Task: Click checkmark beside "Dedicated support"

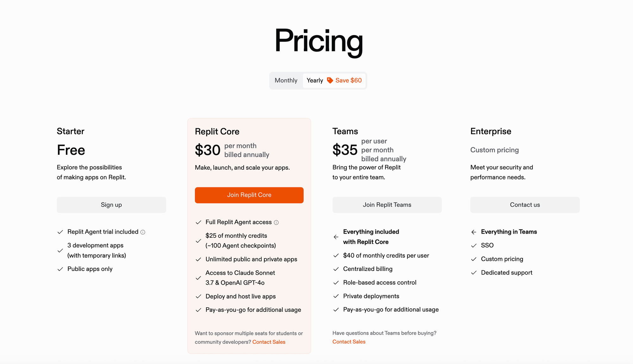Action: [x=474, y=273]
